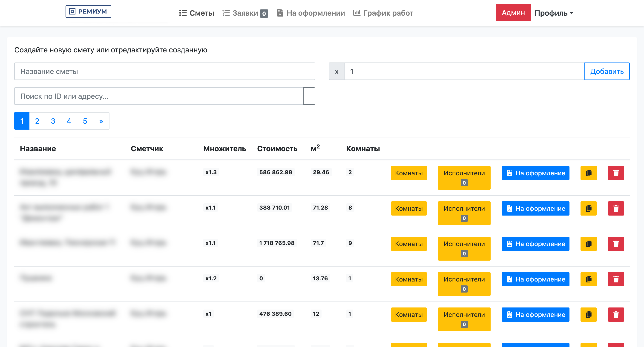Copy the estimate costing 388 710.01
This screenshot has width=644, height=347.
click(x=589, y=208)
